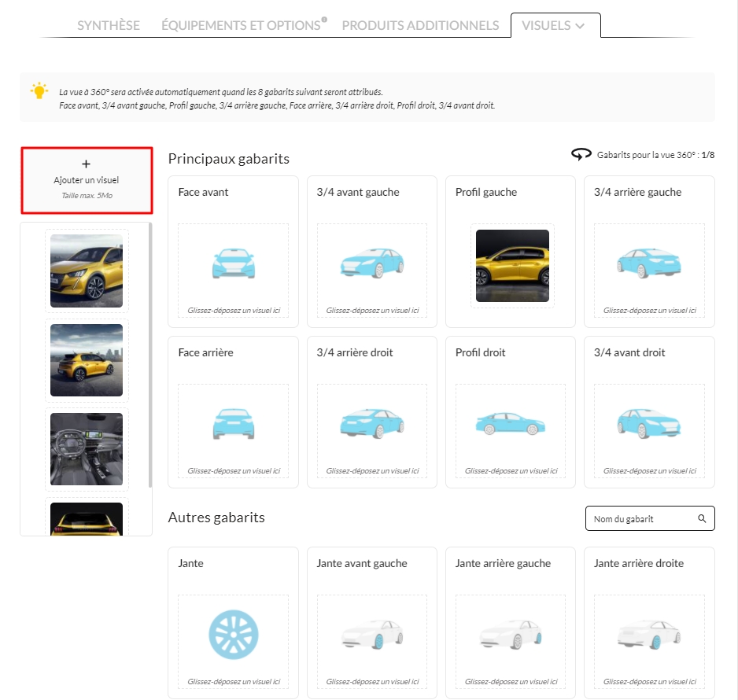
Task: Click the Autres gabarits heading
Action: tap(216, 517)
